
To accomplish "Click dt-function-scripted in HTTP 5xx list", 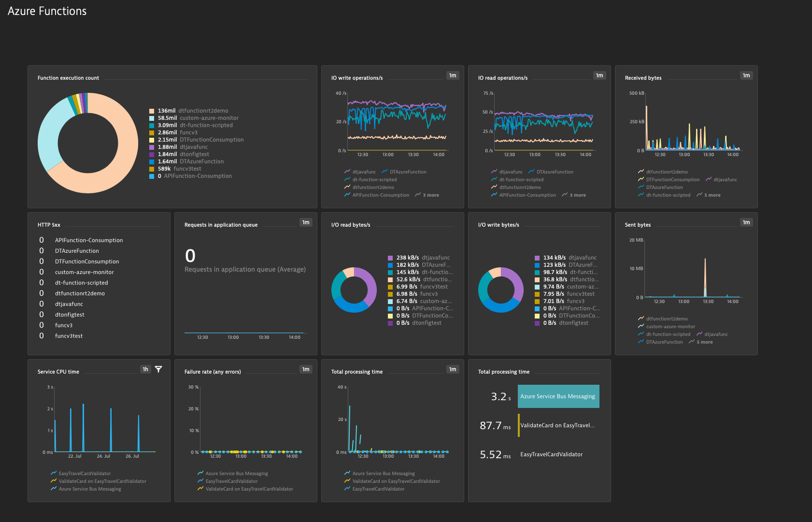I will (x=82, y=283).
